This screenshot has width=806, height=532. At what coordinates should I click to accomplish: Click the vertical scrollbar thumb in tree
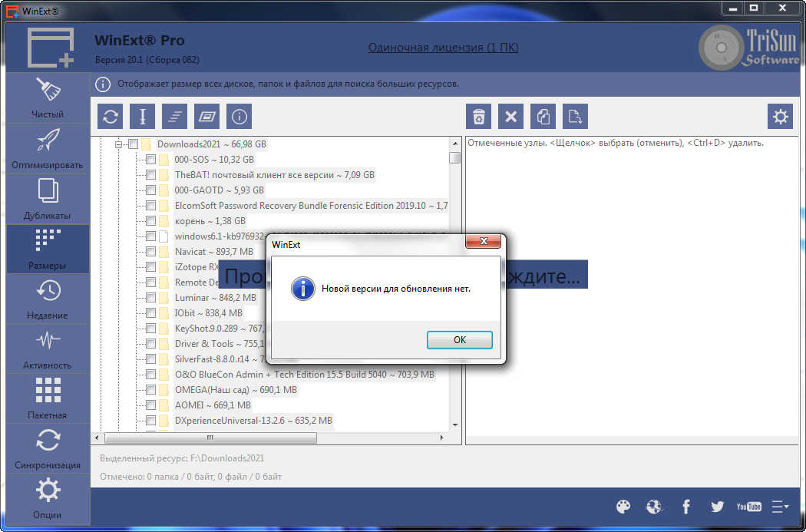(455, 157)
